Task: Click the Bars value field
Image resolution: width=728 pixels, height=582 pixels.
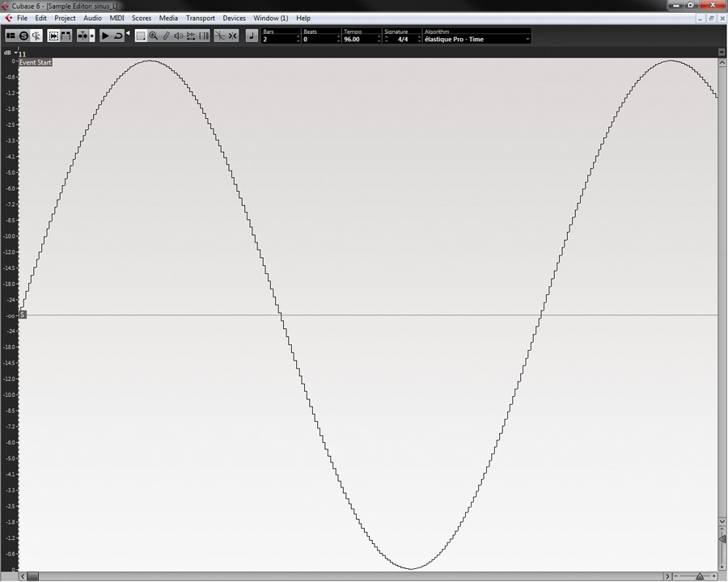Action: [278, 40]
